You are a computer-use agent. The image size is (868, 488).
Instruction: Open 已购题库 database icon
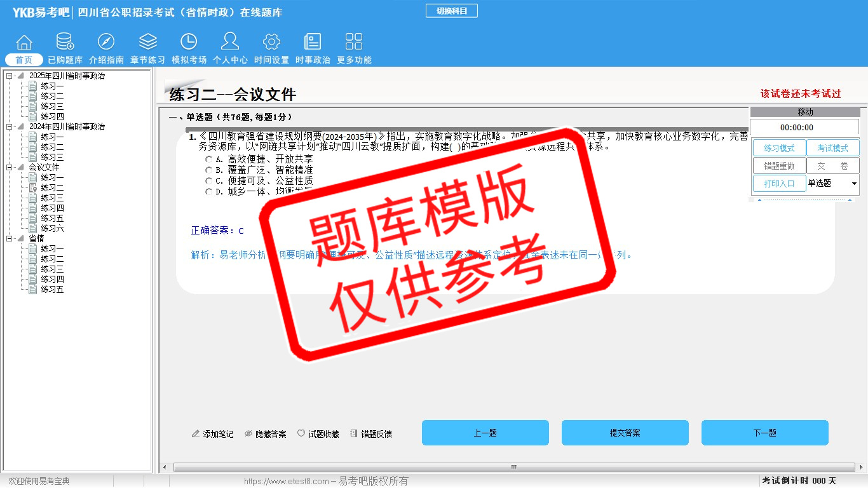[x=65, y=42]
